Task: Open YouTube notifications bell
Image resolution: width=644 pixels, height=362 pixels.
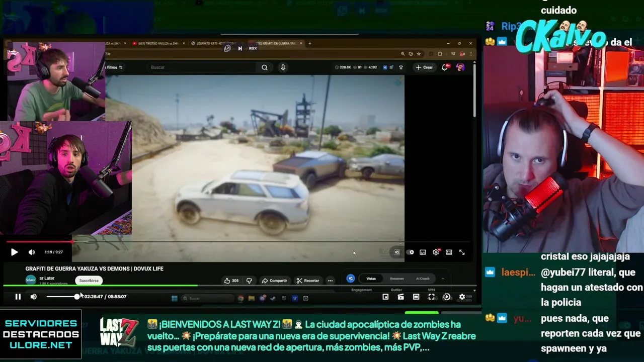Action: (x=445, y=67)
